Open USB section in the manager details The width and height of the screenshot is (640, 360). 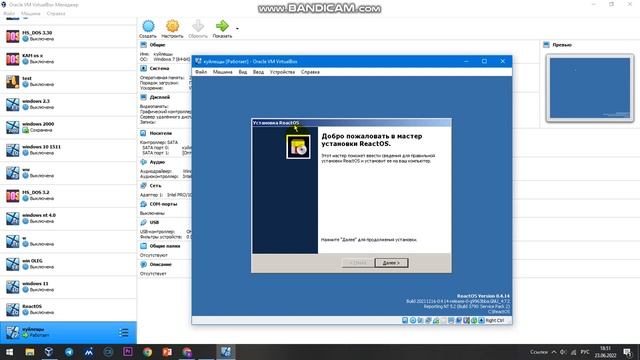point(154,222)
